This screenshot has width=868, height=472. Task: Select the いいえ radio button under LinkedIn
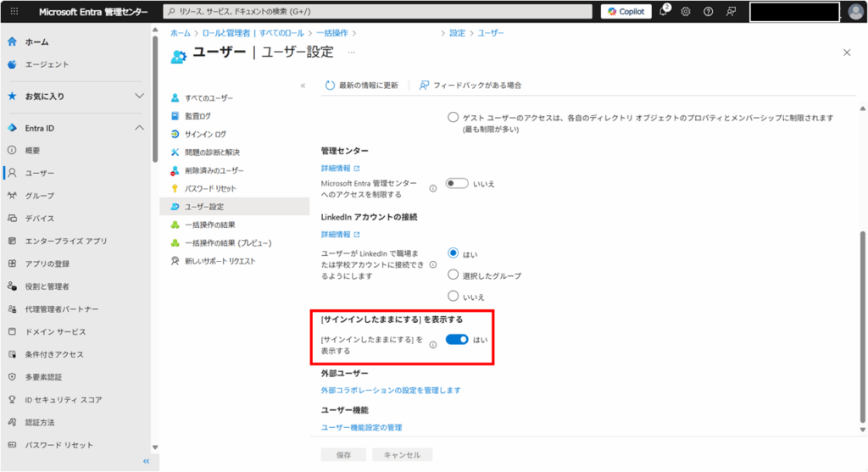pos(453,297)
